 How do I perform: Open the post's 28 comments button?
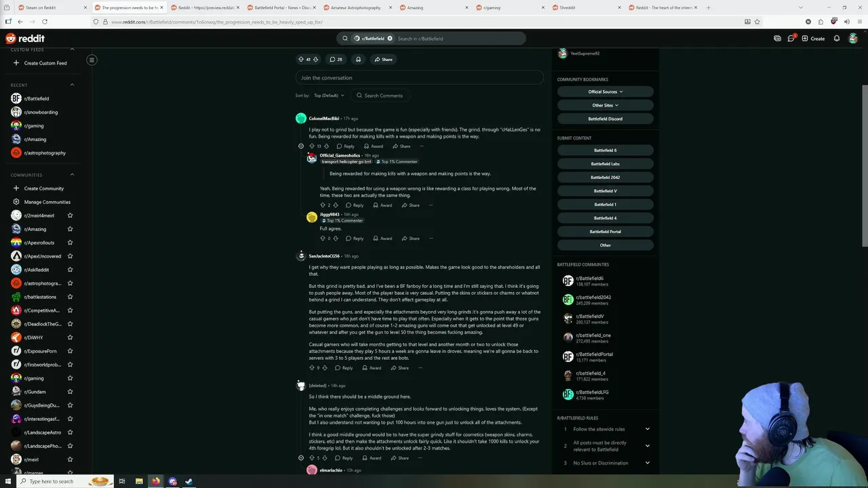tap(336, 60)
